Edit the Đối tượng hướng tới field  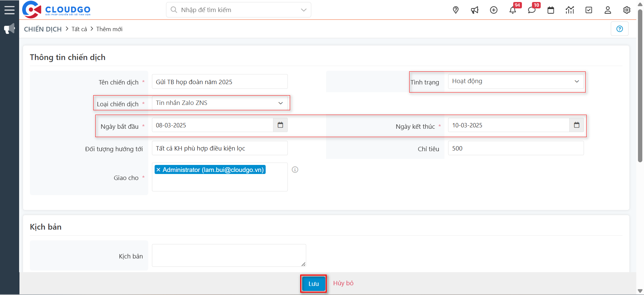220,148
